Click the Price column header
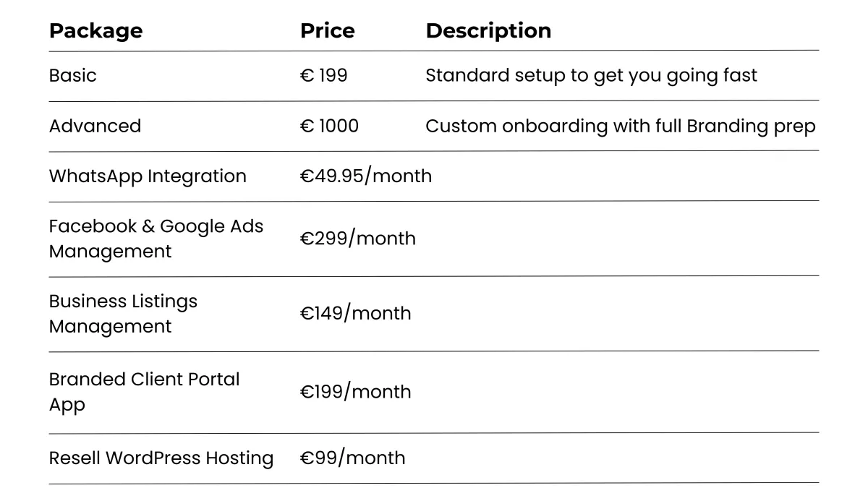Image resolution: width=868 pixels, height=488 pixels. point(328,30)
